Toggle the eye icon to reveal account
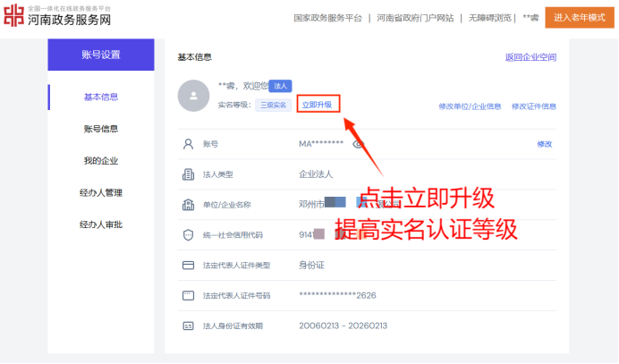Viewport: 619px width, 364px height. 358,143
